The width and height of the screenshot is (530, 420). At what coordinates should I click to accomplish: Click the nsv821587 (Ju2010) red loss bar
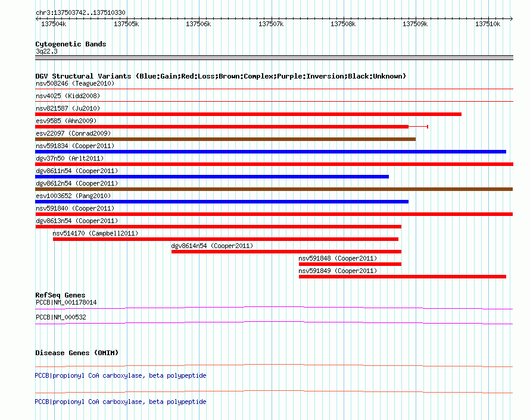coord(248,114)
